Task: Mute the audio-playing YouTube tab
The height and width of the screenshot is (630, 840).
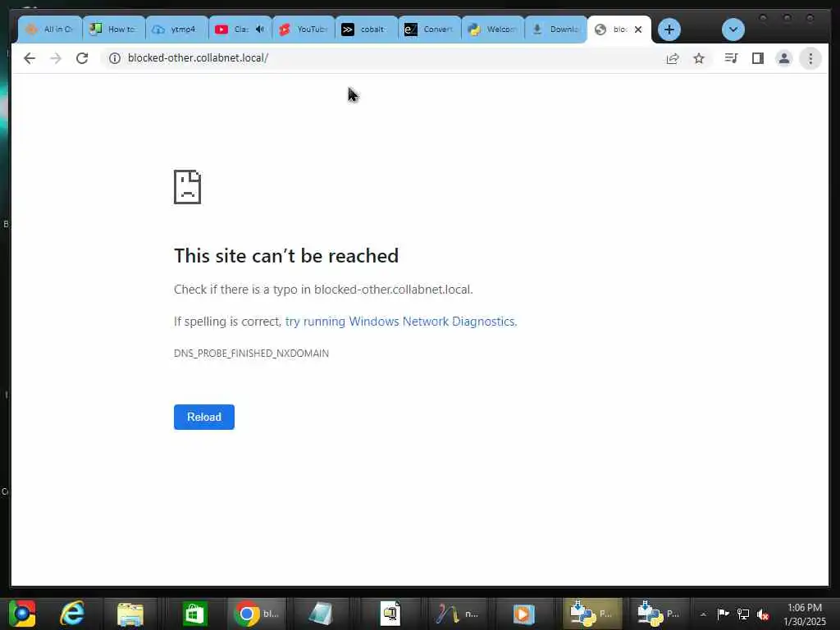Action: pyautogui.click(x=260, y=29)
